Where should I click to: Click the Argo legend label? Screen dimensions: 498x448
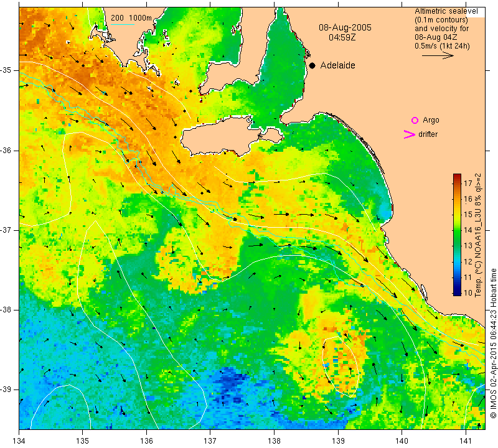point(431,120)
